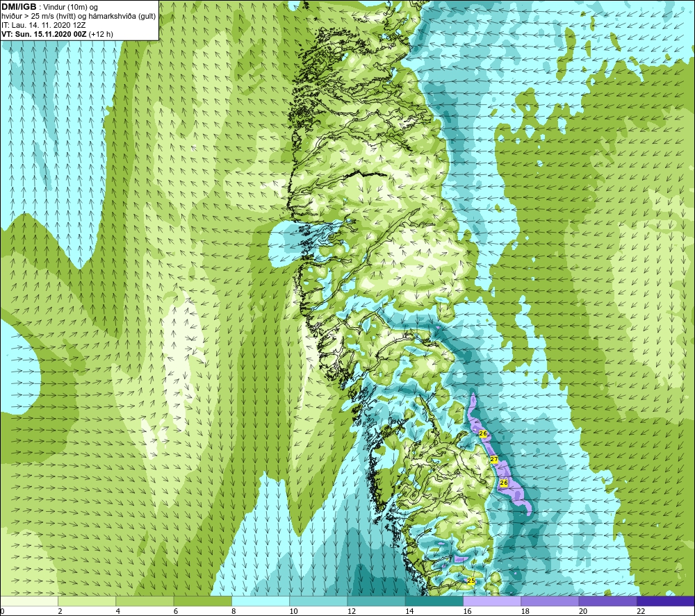Click the 'VT: Sun. 15.11.2020 00Z' line
This screenshot has height=616, width=695.
(44, 34)
